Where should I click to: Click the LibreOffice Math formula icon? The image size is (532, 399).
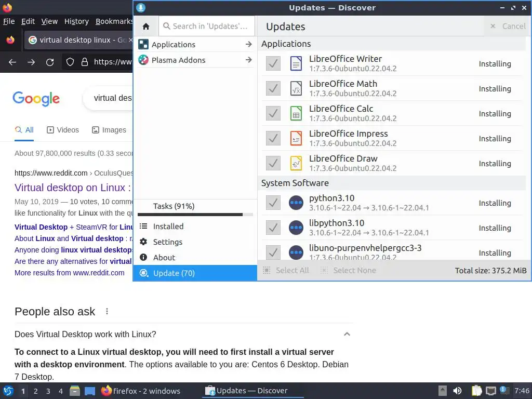(296, 88)
